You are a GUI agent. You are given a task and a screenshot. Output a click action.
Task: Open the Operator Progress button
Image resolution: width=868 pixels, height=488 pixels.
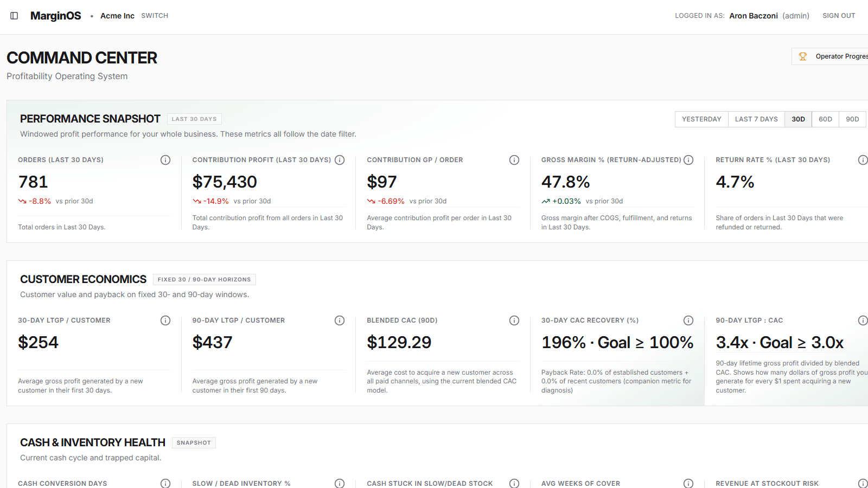point(830,56)
